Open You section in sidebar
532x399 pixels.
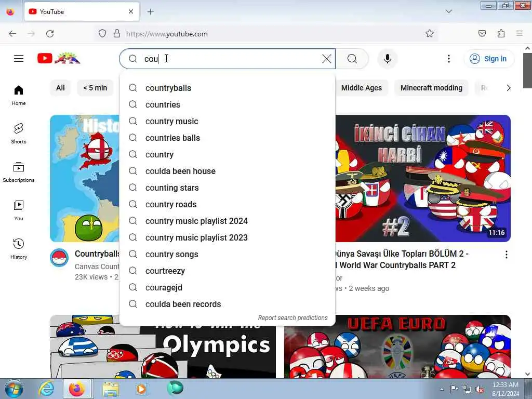(19, 211)
